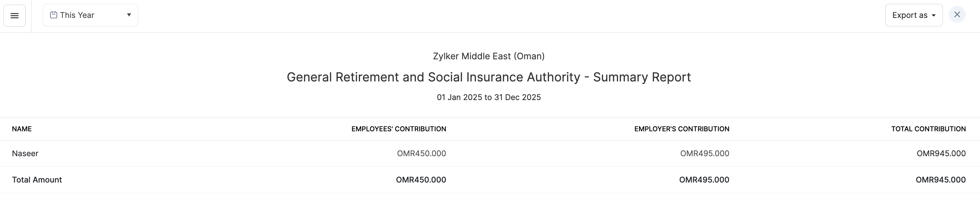
Task: Click the Employees' Contribution column header
Action: [398, 129]
